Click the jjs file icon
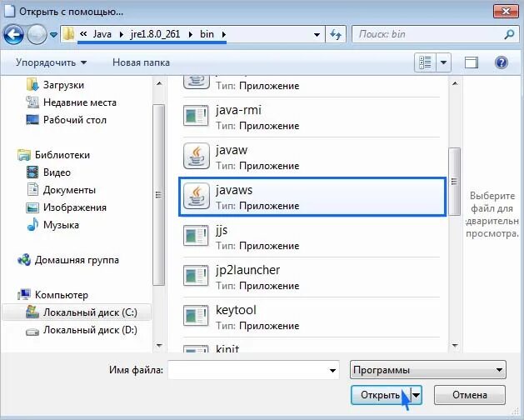The width and height of the screenshot is (524, 420). [x=197, y=236]
